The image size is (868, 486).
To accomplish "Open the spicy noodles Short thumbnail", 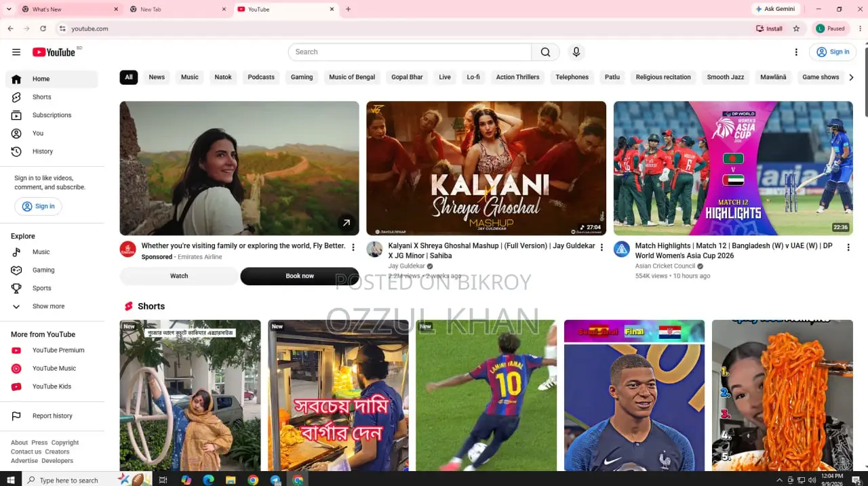I will click(x=783, y=395).
